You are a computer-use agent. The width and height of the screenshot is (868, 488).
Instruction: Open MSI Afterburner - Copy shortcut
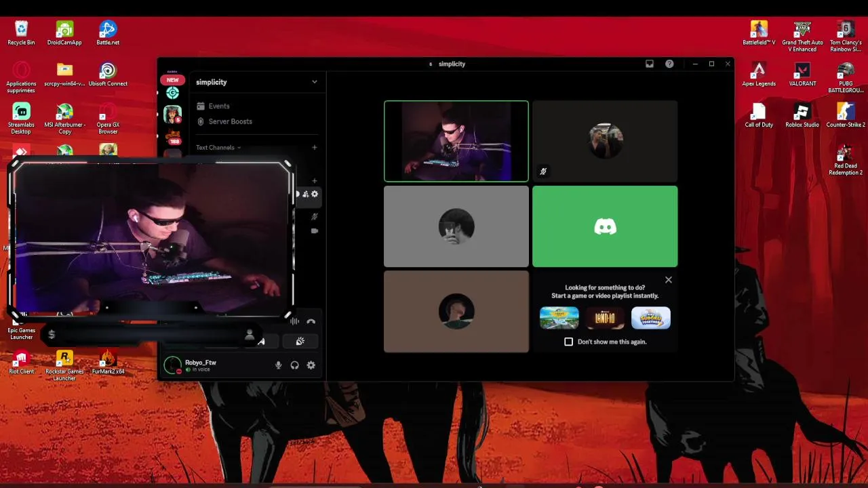(x=64, y=119)
